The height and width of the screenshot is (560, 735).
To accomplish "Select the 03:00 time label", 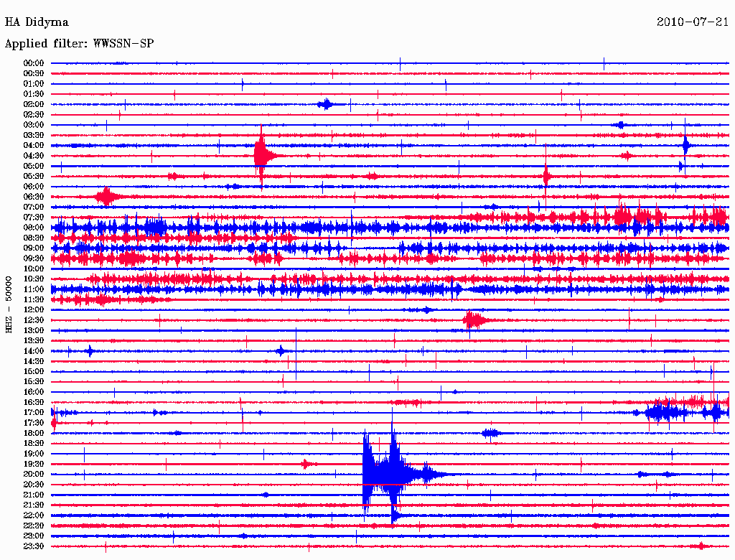I will point(33,125).
